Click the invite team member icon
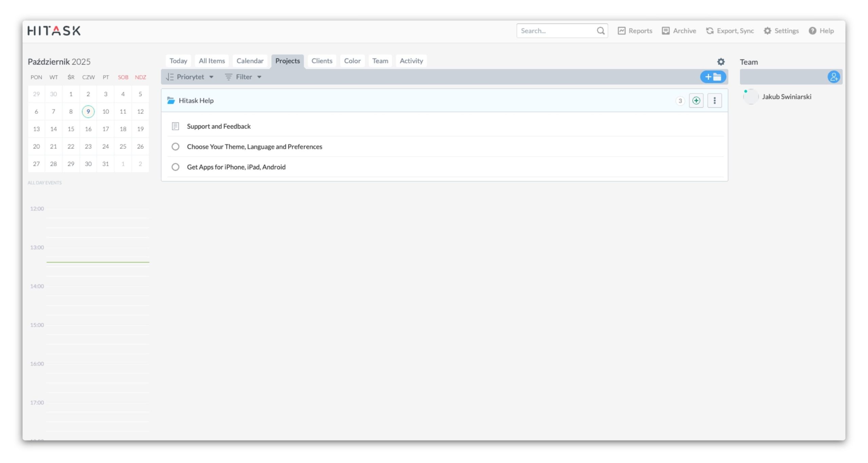 833,77
